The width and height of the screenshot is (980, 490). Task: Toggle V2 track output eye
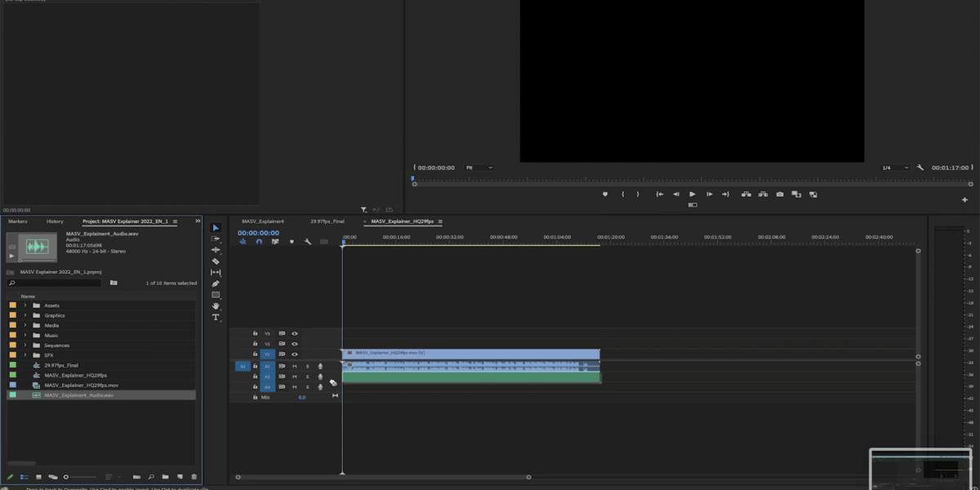click(x=295, y=344)
